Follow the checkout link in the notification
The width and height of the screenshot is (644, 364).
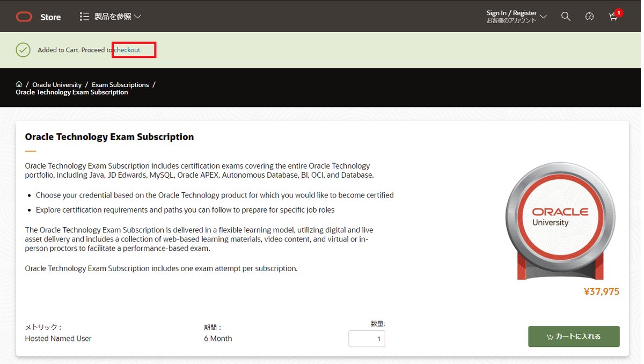tap(128, 50)
